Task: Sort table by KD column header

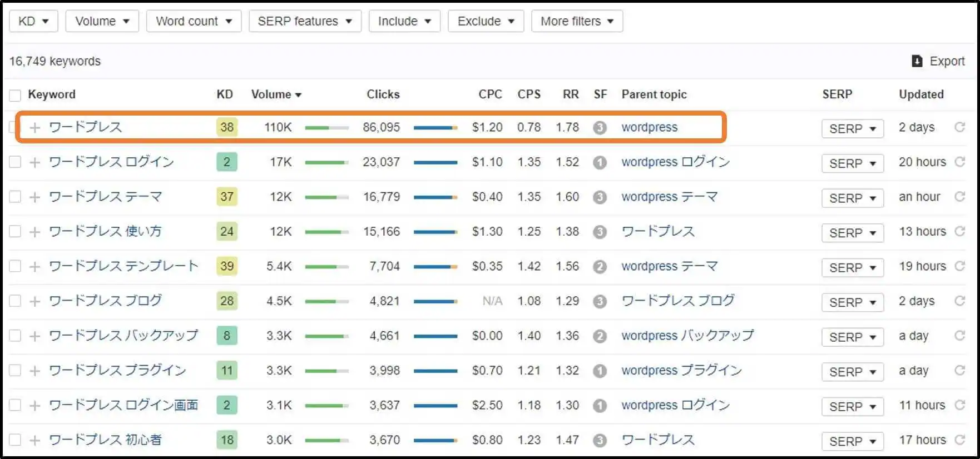Action: coord(225,94)
